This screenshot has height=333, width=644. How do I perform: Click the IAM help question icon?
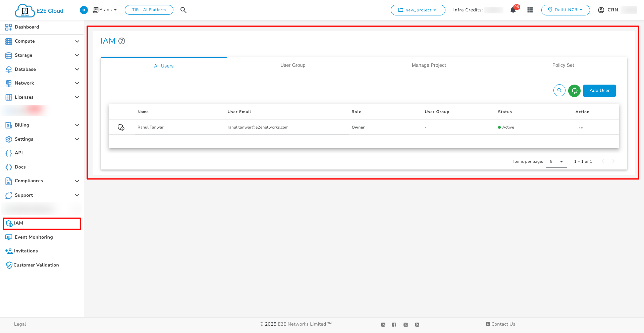[122, 41]
